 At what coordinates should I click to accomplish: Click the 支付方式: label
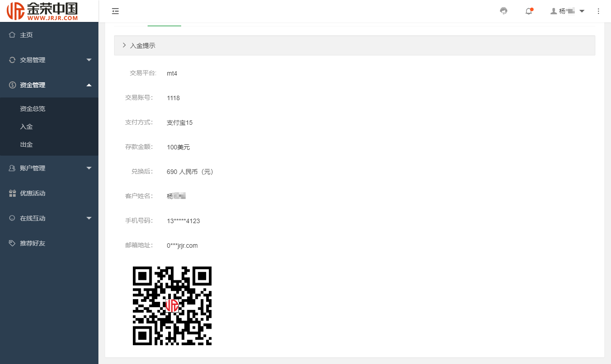point(139,122)
